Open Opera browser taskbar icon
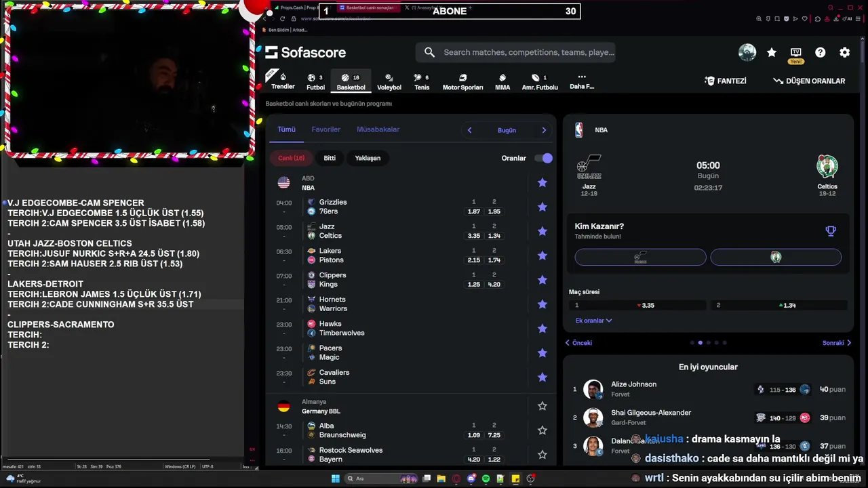Image resolution: width=868 pixels, height=488 pixels. tap(456, 479)
